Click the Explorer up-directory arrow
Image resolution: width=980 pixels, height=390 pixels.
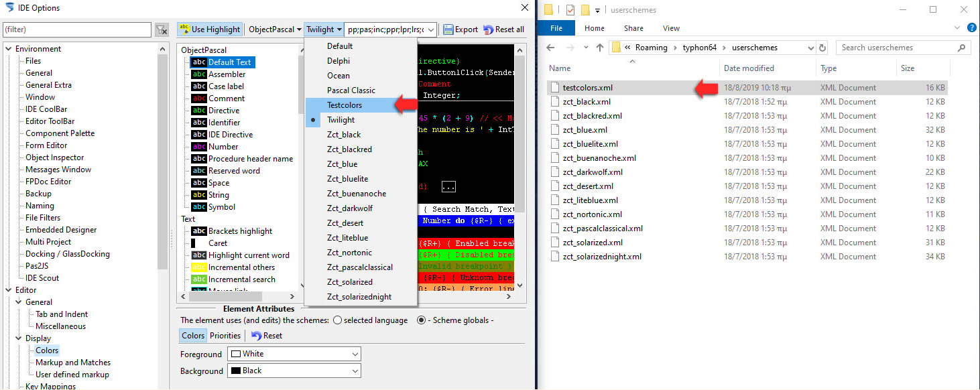(x=600, y=48)
